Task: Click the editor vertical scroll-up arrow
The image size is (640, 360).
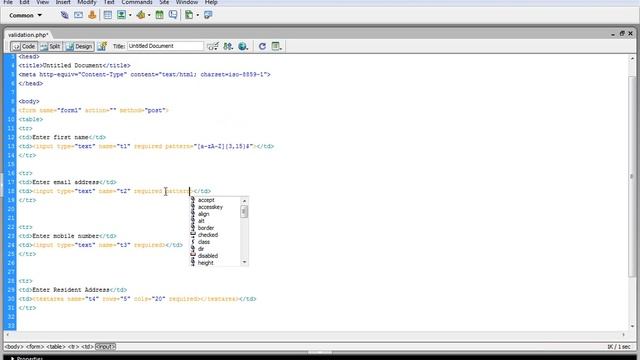Action: [632, 59]
